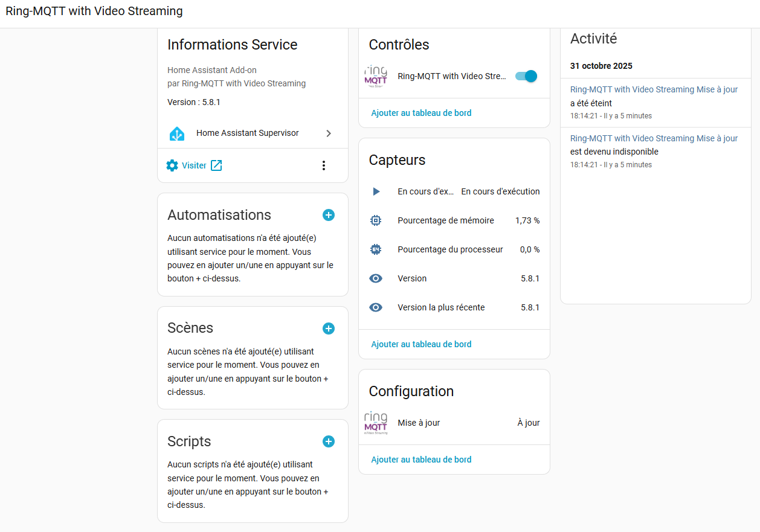Click the processor icon for Pourcentage du processeur

[376, 249]
